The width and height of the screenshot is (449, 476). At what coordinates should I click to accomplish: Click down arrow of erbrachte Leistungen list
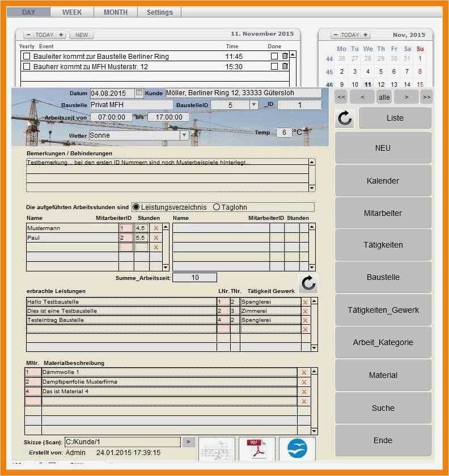pyautogui.click(x=314, y=348)
